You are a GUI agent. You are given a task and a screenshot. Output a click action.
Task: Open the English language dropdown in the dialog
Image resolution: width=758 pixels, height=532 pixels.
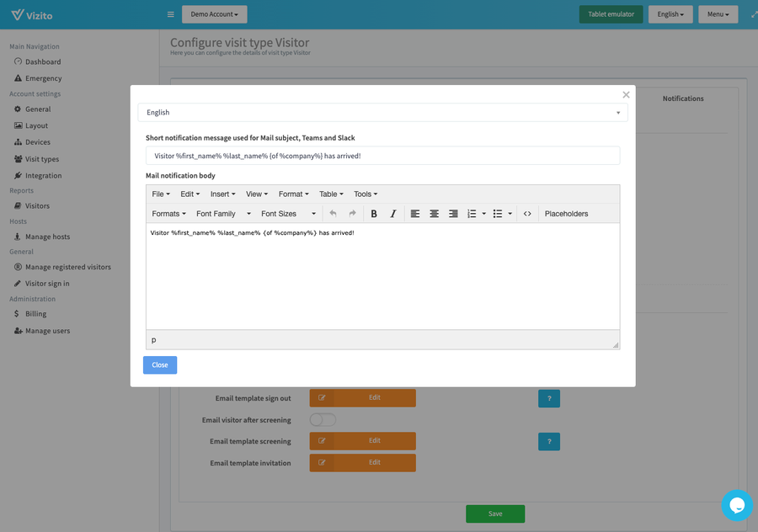(x=382, y=112)
